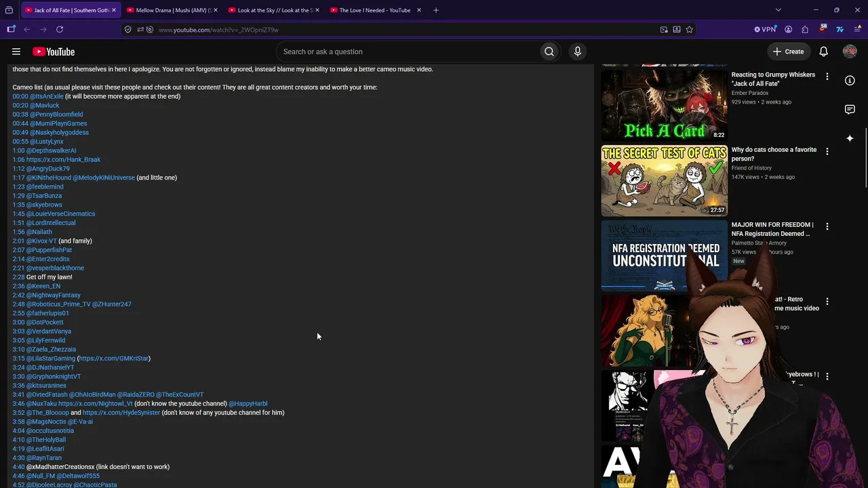Open the comments side panel icon
Viewport: 868px width, 488px height.
[x=850, y=109]
